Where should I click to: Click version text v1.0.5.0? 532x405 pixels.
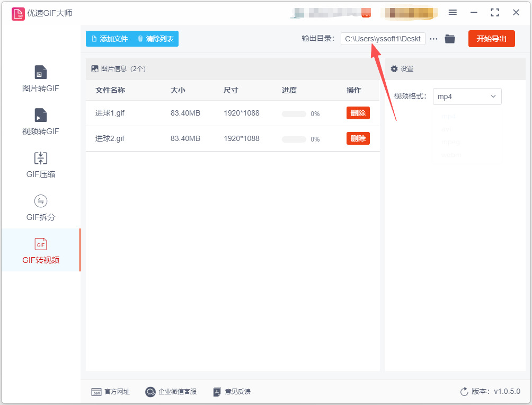[x=507, y=391]
